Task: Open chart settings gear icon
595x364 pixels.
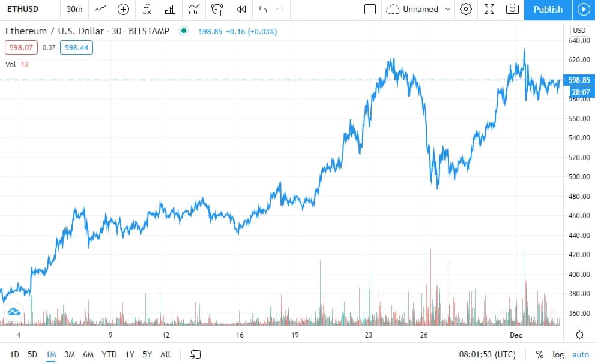Action: click(465, 9)
